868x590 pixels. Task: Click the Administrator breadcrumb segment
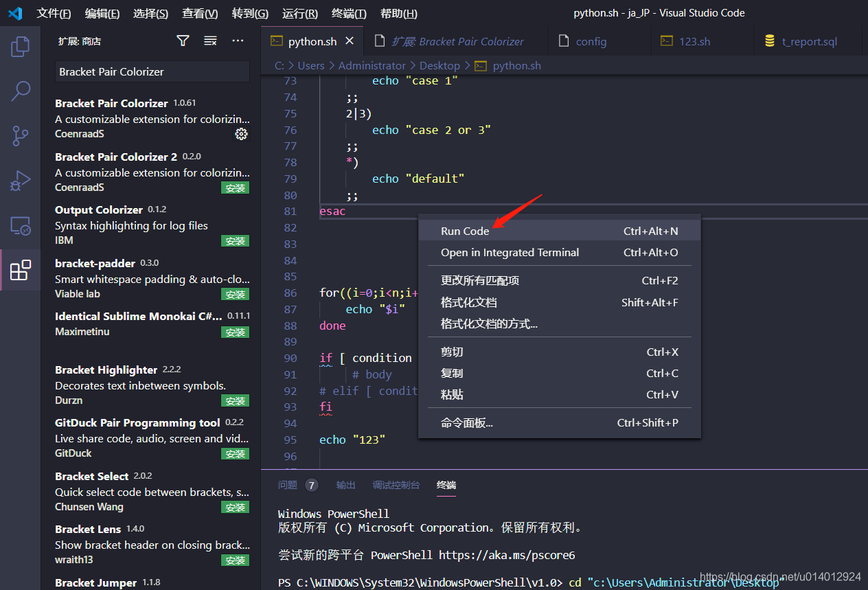click(x=372, y=66)
